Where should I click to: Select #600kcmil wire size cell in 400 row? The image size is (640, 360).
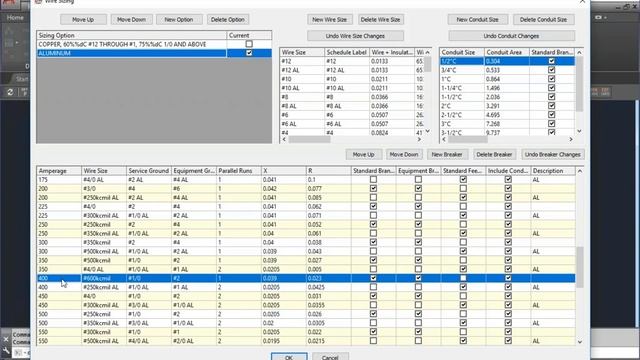point(104,278)
